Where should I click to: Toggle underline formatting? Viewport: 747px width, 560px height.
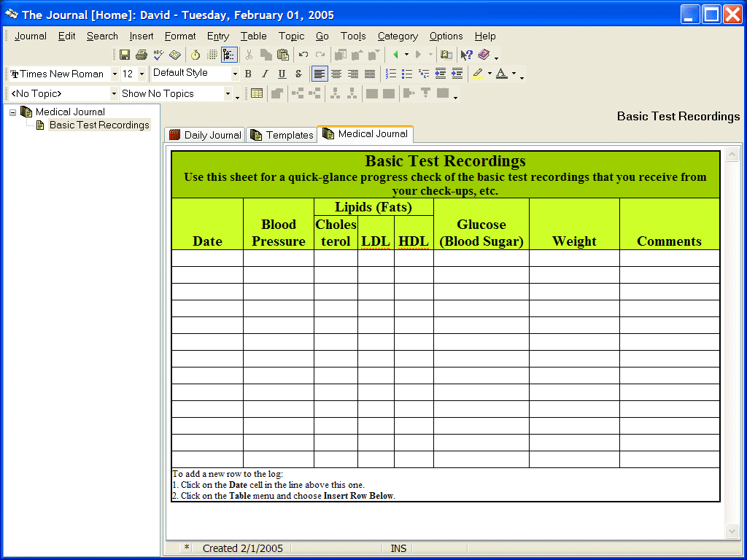tap(282, 74)
